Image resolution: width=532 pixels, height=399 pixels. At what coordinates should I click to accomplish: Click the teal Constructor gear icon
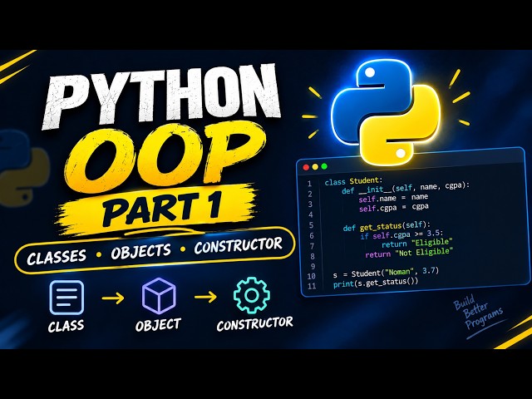[252, 296]
